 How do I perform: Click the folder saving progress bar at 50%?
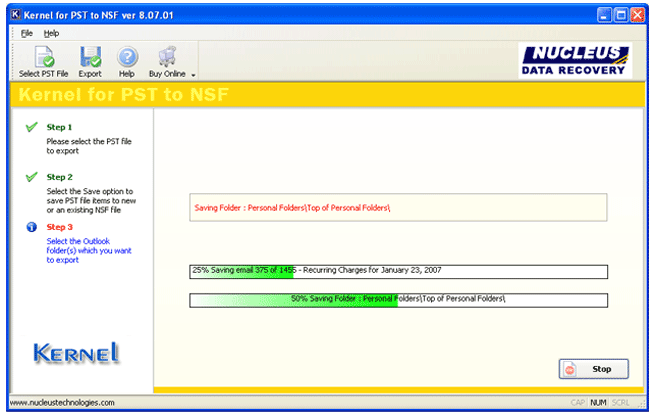pos(399,300)
